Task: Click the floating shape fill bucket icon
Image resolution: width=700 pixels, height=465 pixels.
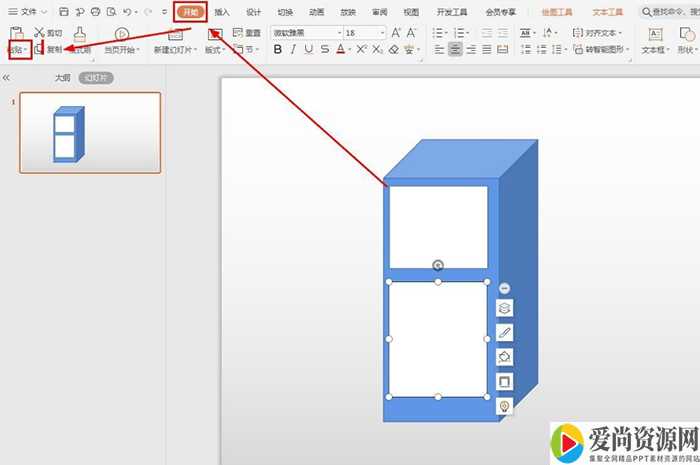Action: [505, 357]
